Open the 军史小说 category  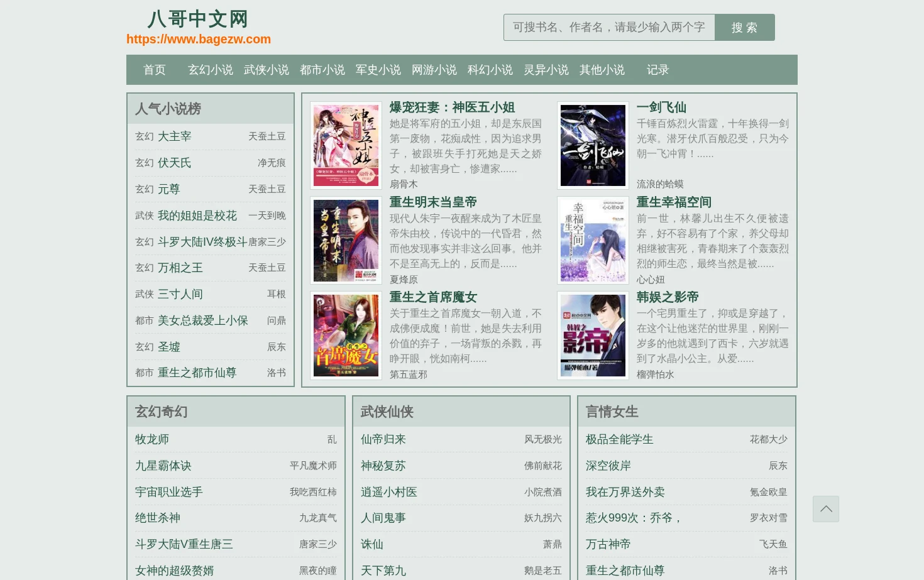[378, 70]
